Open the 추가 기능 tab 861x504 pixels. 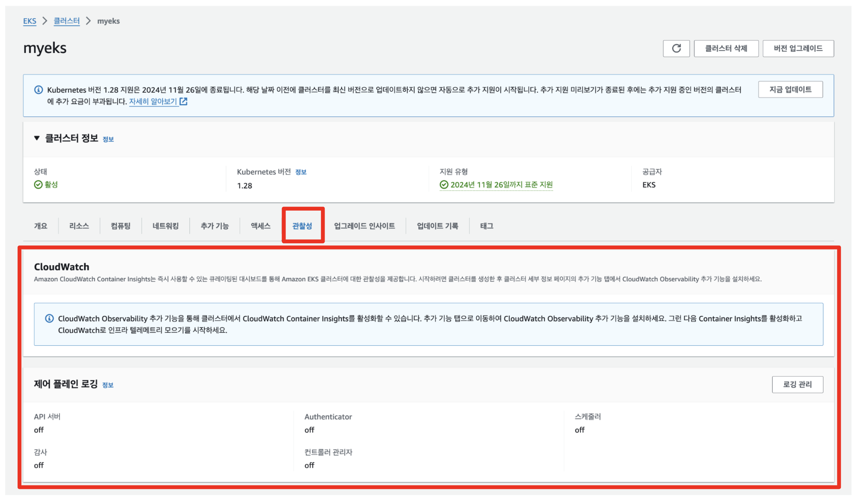(215, 226)
